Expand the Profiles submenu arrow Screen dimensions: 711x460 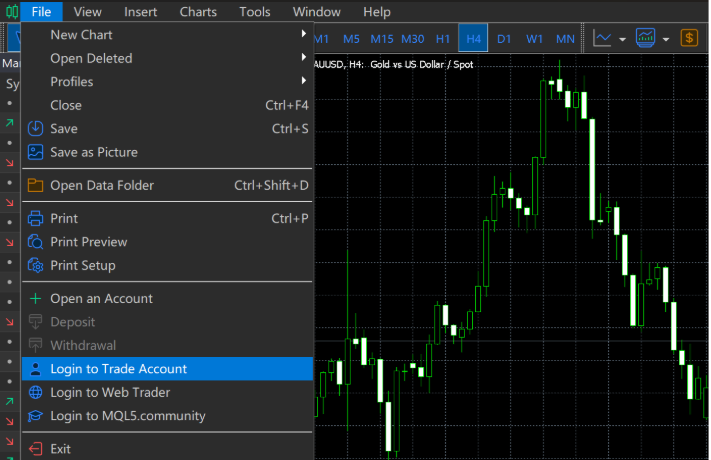(x=304, y=81)
